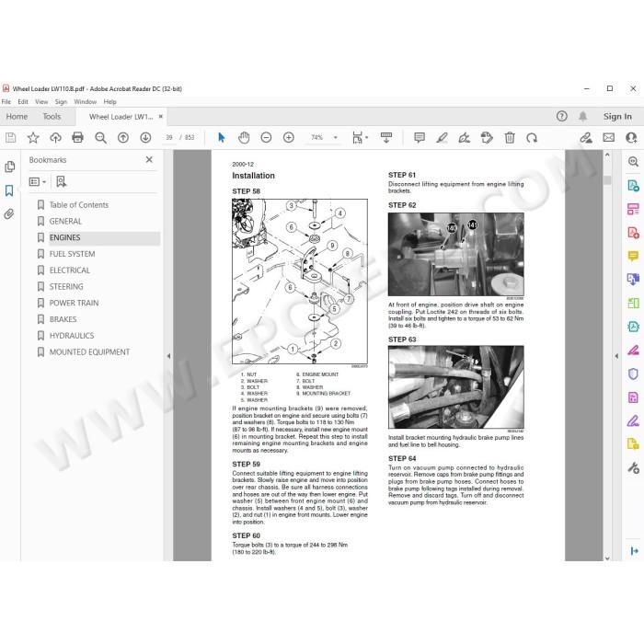Screen dimensions: 644x644
Task: Switch to the Tools tab
Action: (52, 117)
